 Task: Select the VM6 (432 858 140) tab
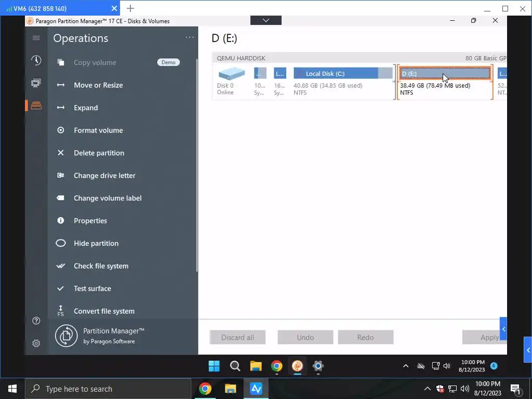click(61, 8)
